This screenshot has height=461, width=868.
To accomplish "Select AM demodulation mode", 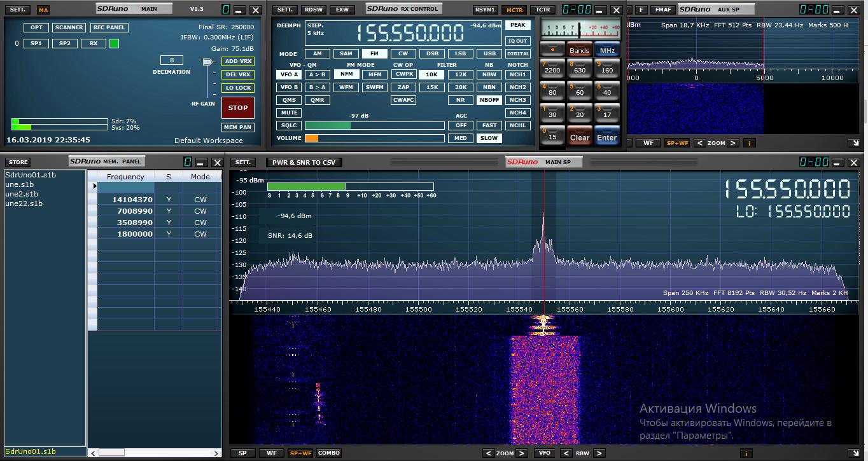I will point(317,54).
